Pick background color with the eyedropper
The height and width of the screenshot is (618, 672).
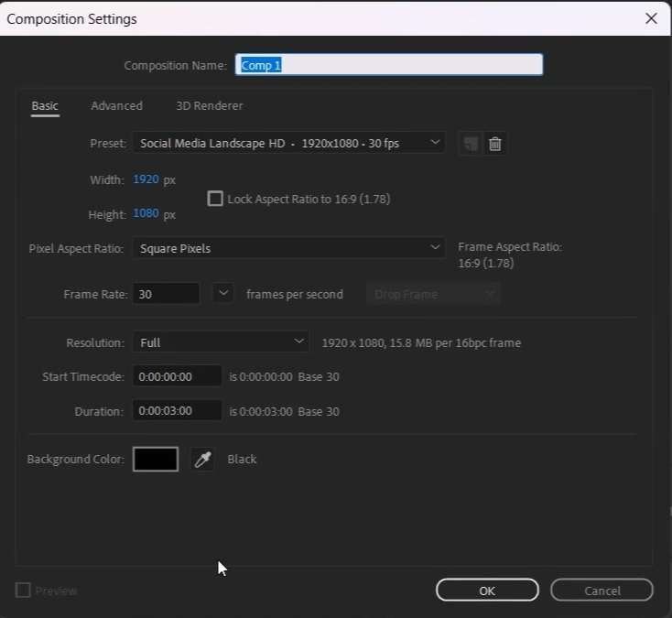202,460
